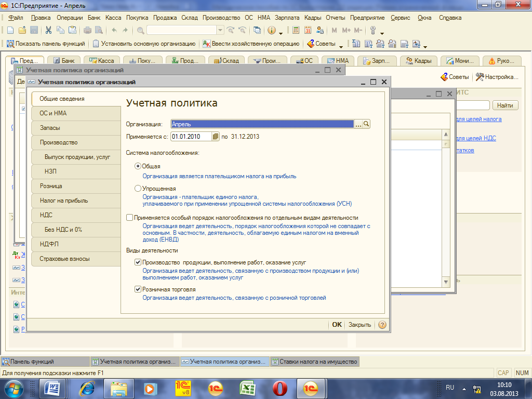Click the Find magnifier toolbar icon
532x399 pixels.
tap(140, 30)
